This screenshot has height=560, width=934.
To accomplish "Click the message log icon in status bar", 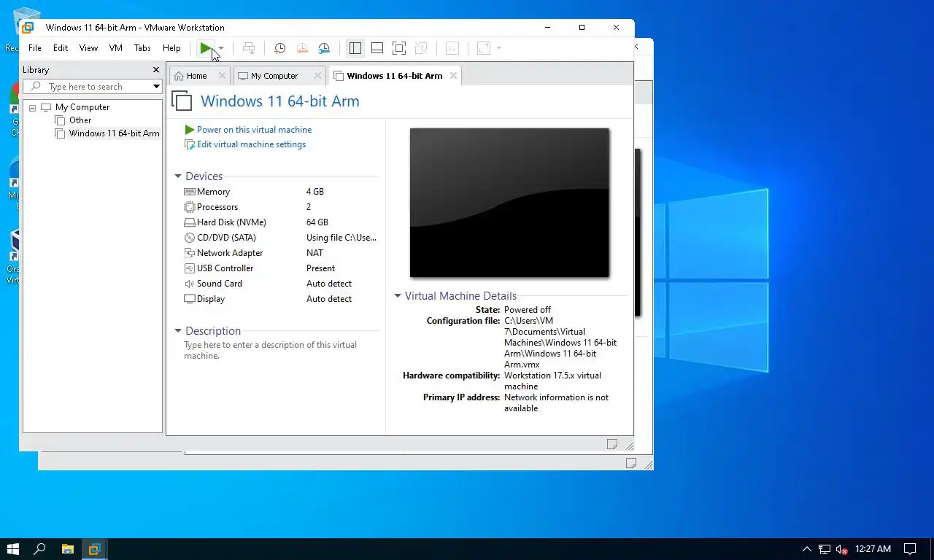I will (612, 444).
